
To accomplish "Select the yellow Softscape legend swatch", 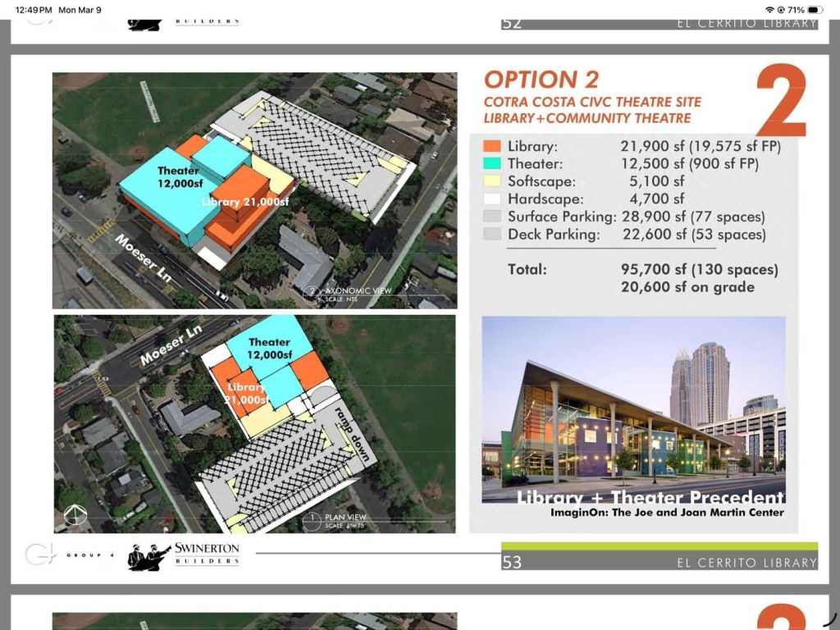I will pos(492,182).
